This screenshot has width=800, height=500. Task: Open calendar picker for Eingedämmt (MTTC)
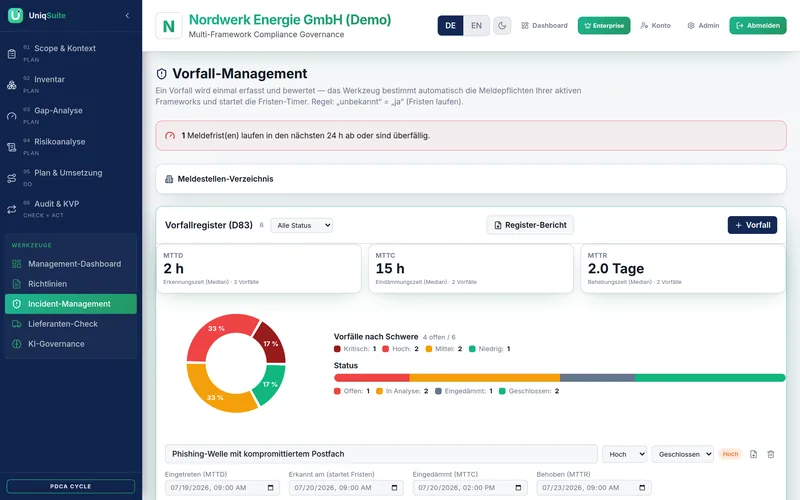point(518,488)
